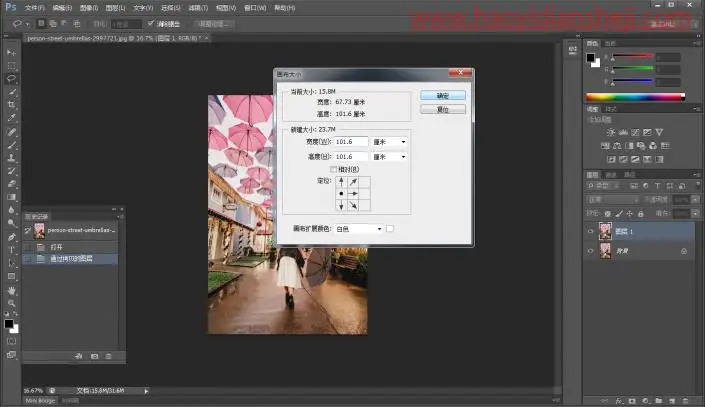The image size is (705, 407).
Task: Select the Quick Selection tool
Action: [x=11, y=92]
